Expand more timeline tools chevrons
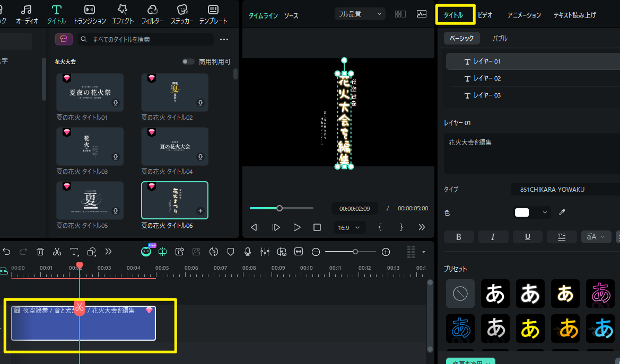The width and height of the screenshot is (620, 364). (x=108, y=252)
